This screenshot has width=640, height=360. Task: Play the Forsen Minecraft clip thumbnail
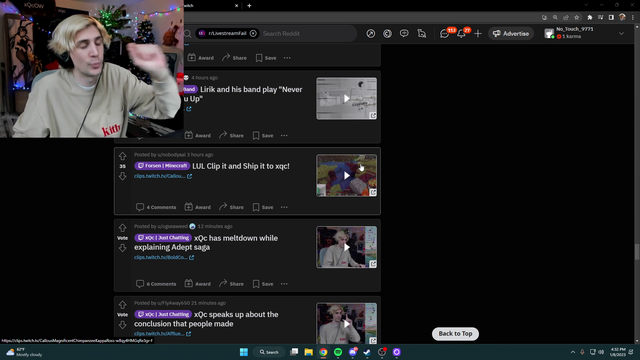click(347, 176)
